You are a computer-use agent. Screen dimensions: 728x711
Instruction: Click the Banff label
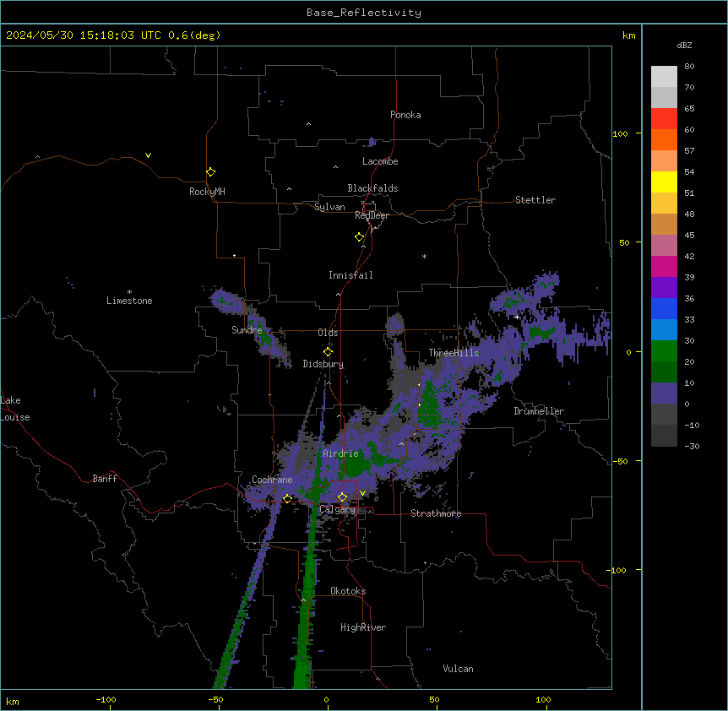pyautogui.click(x=105, y=479)
